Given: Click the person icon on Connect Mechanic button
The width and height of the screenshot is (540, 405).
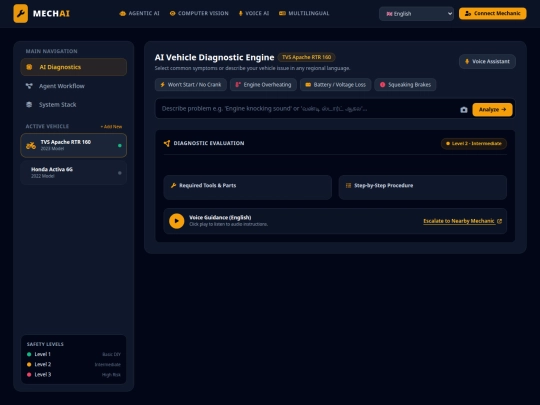Looking at the screenshot, I should (468, 13).
